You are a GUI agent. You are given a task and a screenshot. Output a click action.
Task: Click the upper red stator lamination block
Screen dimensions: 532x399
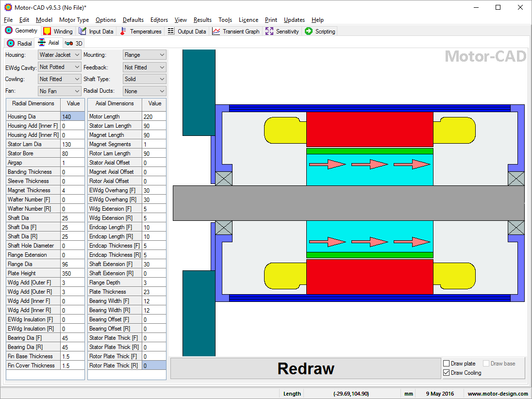[x=369, y=129]
